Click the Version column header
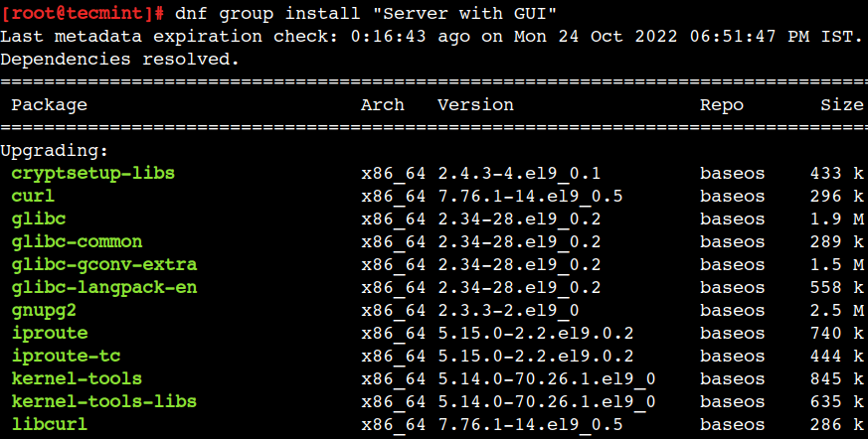Screen dimensions: 868x439 (x=475, y=105)
